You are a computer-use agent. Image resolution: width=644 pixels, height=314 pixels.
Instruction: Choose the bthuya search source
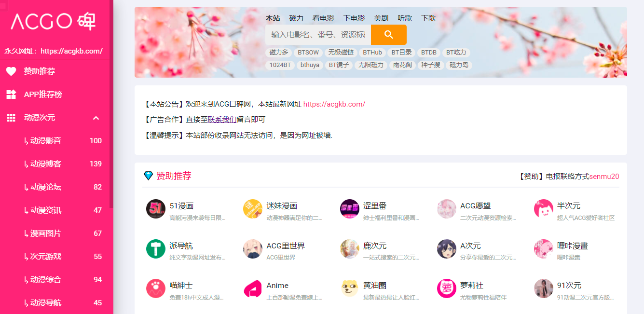pos(310,65)
